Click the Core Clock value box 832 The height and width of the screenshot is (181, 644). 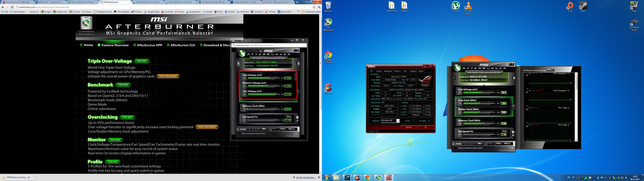click(504, 104)
